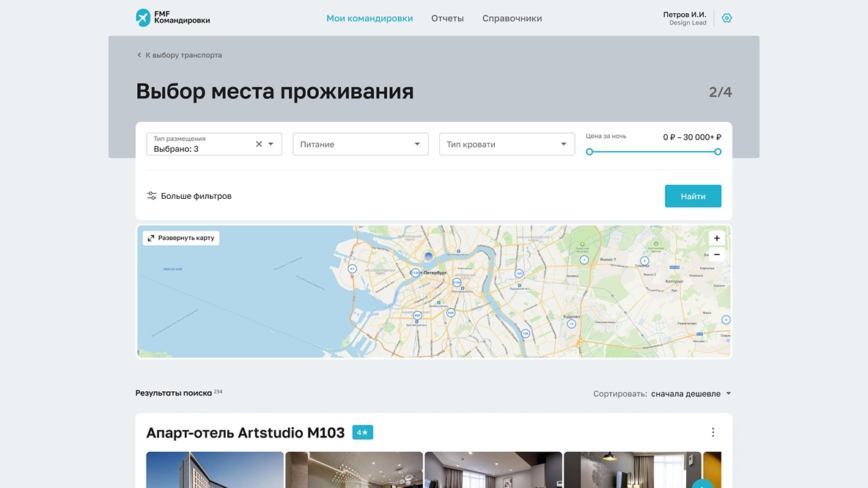Open the Питание dropdown
Screen dimensions: 868x488
(x=360, y=144)
